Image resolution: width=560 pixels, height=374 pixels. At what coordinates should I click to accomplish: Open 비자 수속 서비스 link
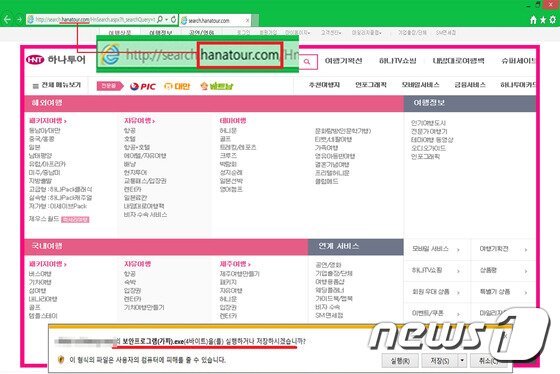coord(145,215)
